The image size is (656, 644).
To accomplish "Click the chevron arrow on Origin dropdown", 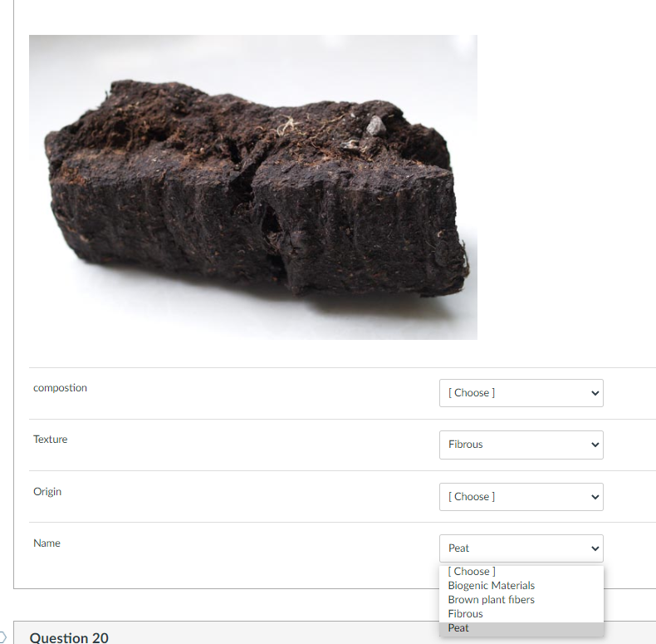I will [x=595, y=497].
